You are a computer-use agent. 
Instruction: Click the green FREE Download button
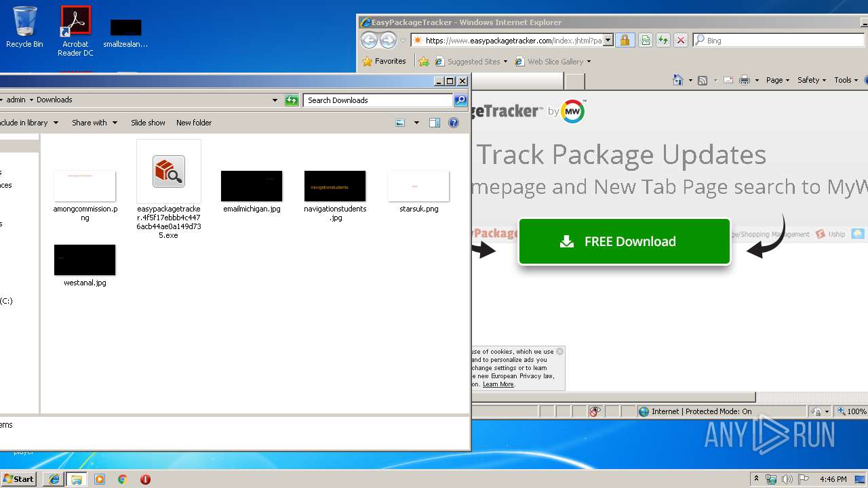coord(624,241)
